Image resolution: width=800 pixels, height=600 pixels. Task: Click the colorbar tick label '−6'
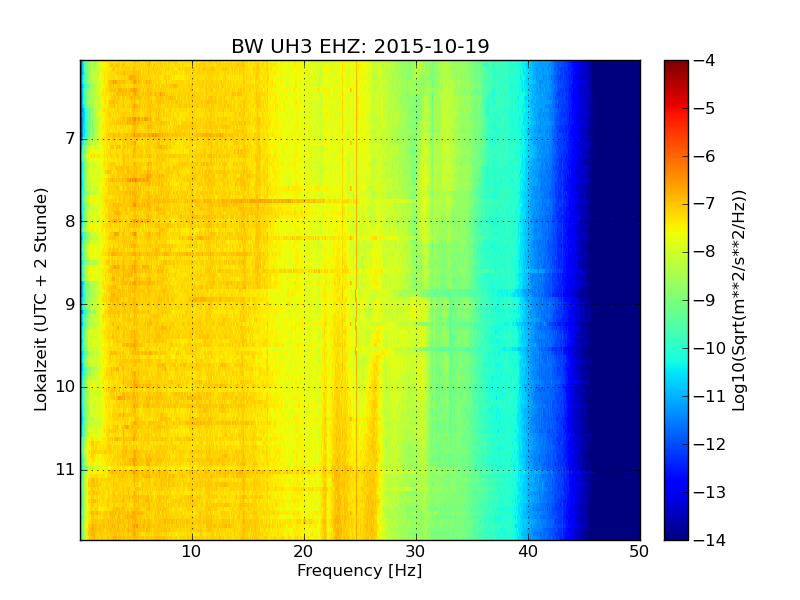(705, 156)
